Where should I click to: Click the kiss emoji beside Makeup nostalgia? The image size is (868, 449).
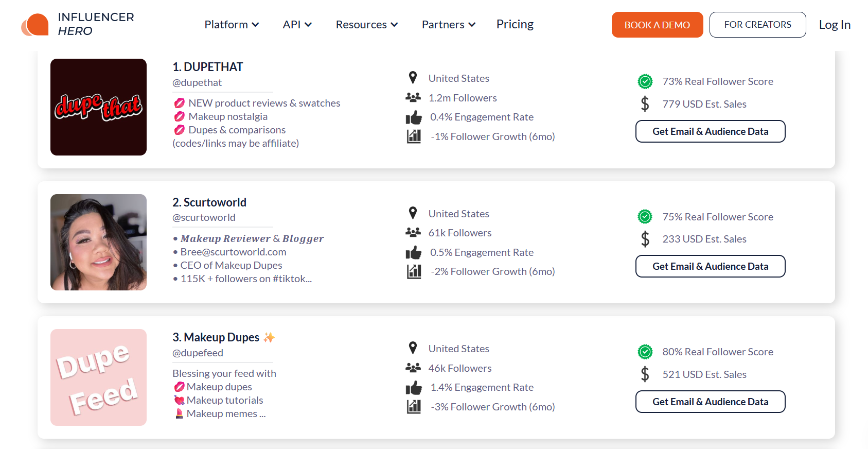click(179, 116)
